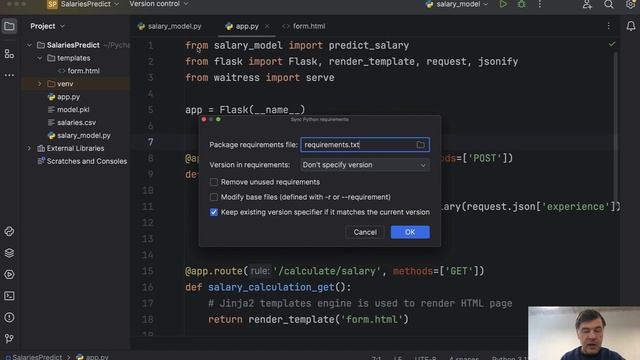Click app.py breadcrumb in status bar
Screen dimensions: 640x360
97,357
